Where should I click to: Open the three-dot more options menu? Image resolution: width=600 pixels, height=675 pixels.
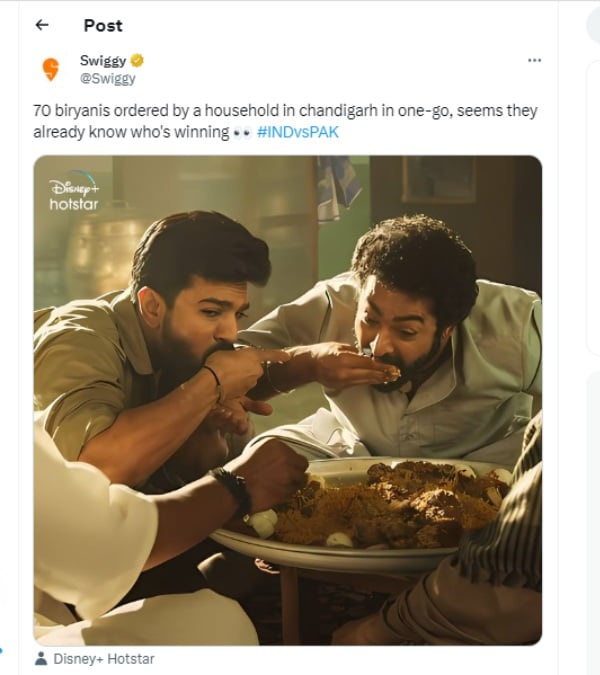pyautogui.click(x=534, y=60)
